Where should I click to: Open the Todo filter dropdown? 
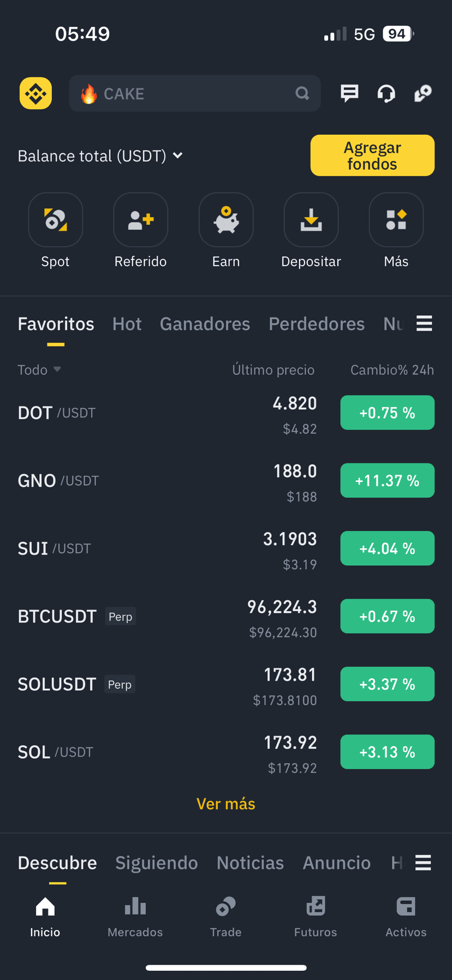point(39,370)
